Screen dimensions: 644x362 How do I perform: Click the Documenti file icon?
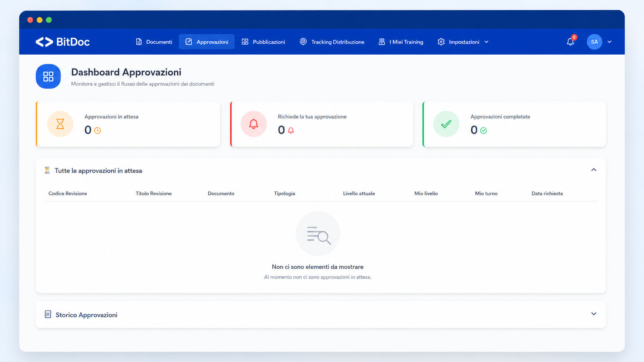[x=139, y=42]
